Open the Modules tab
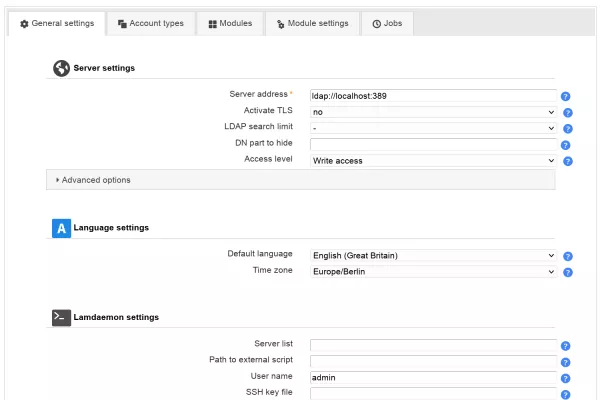The width and height of the screenshot is (600, 400). pos(230,23)
